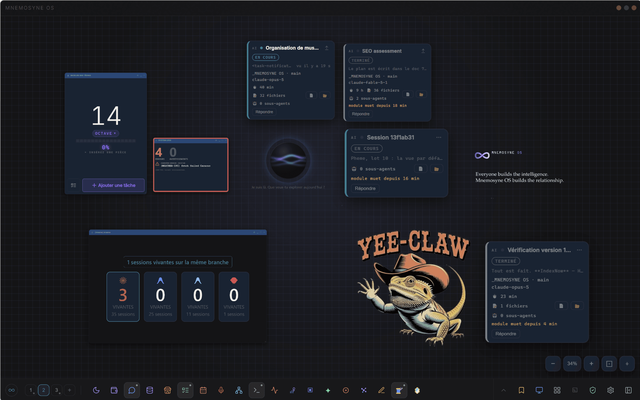Open the blue monitor icon in the bottom tray

coord(539,390)
